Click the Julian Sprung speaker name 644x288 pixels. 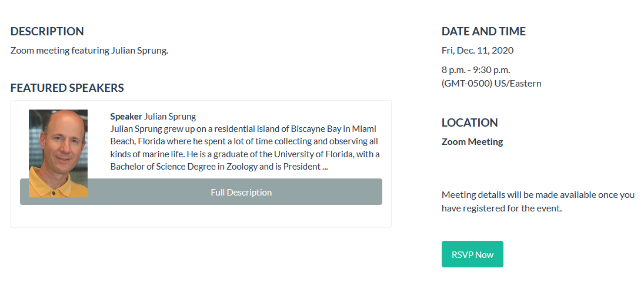click(170, 116)
